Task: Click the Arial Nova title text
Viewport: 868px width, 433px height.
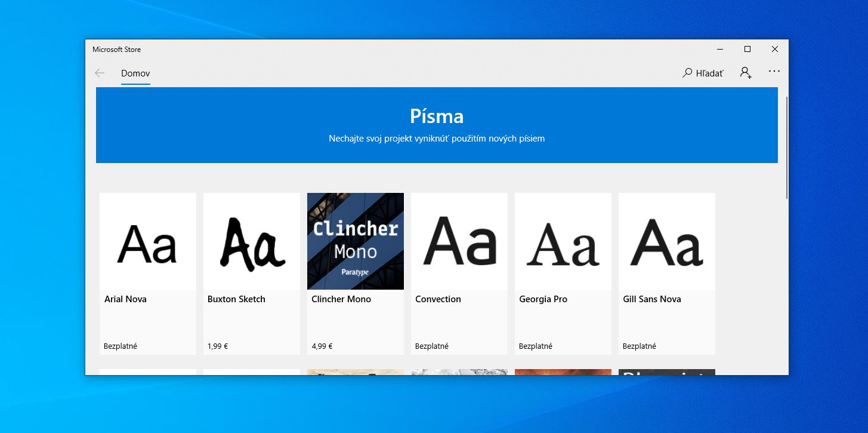Action: 125,299
